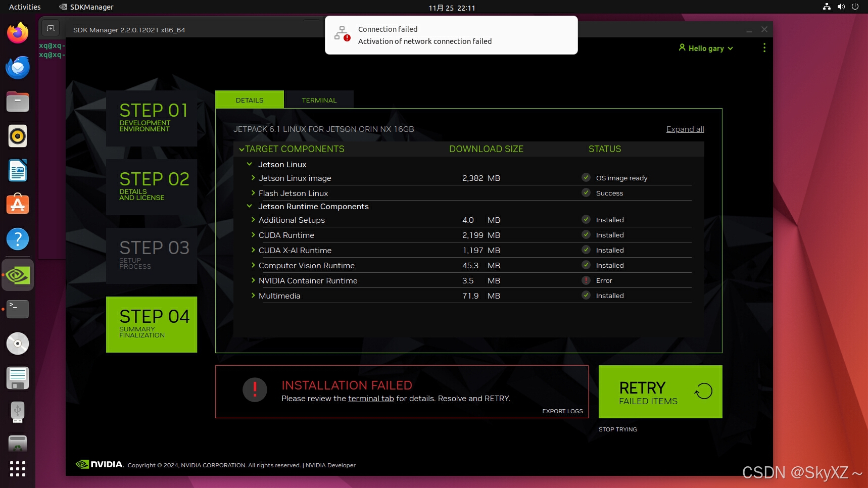
Task: Go to STEP 01 Development Environment
Action: pos(152,118)
